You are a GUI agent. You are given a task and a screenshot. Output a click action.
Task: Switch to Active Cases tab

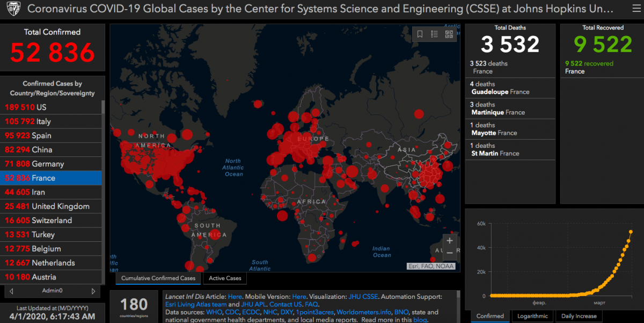(x=225, y=278)
